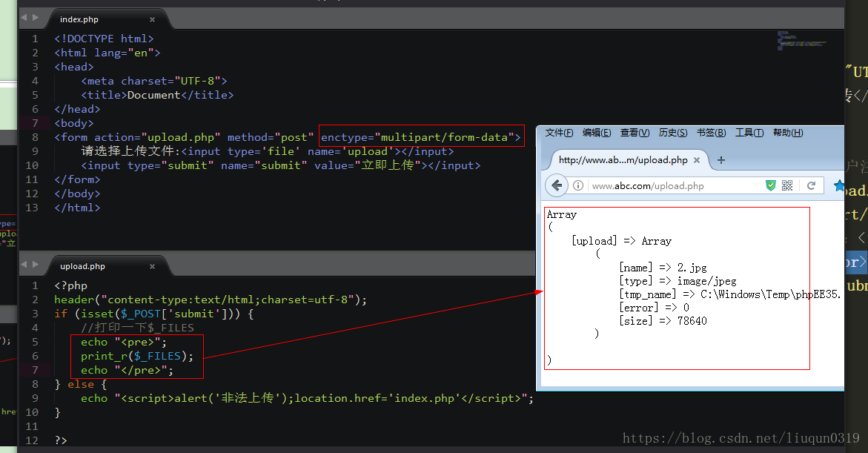Click the <meta charset="UTF-8"> line
This screenshot has height=453, width=868.
(154, 81)
